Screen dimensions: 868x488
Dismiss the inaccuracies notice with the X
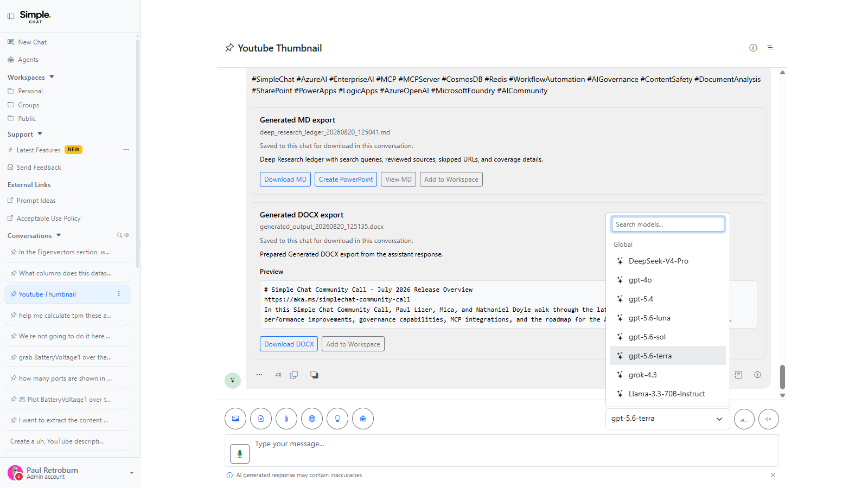coord(773,475)
